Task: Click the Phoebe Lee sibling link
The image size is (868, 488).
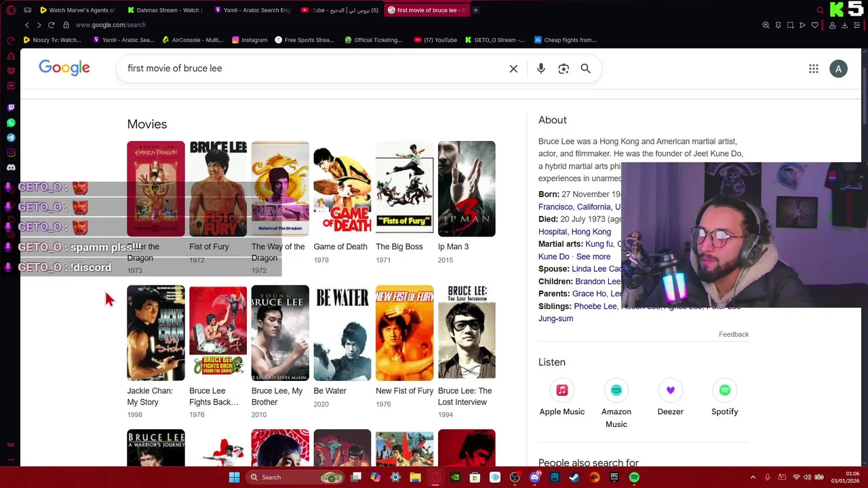Action: point(595,306)
